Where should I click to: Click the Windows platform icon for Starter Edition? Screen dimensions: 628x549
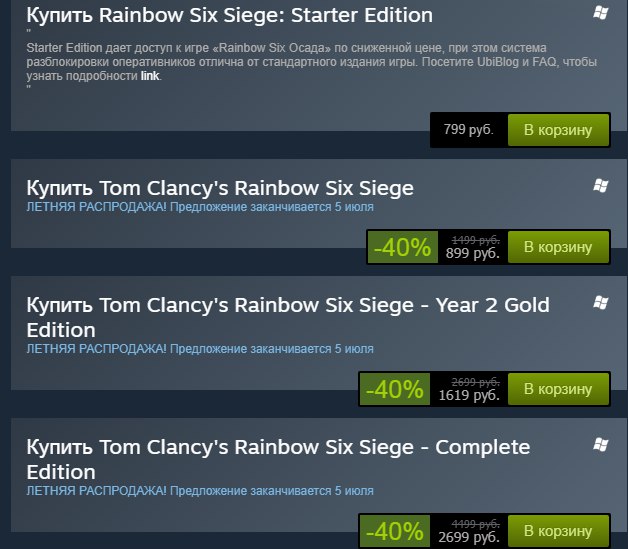[600, 13]
